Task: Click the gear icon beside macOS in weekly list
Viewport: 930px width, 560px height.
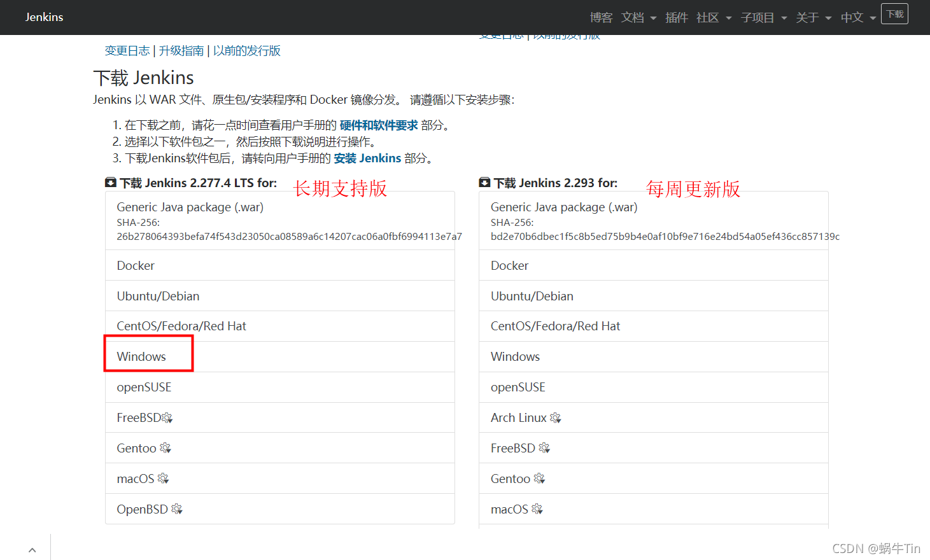Action: [x=537, y=509]
